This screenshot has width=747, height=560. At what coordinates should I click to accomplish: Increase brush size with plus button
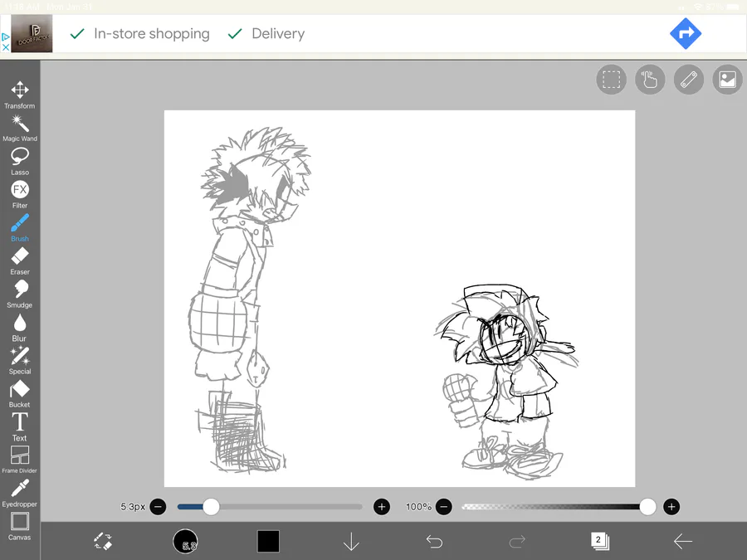(382, 507)
